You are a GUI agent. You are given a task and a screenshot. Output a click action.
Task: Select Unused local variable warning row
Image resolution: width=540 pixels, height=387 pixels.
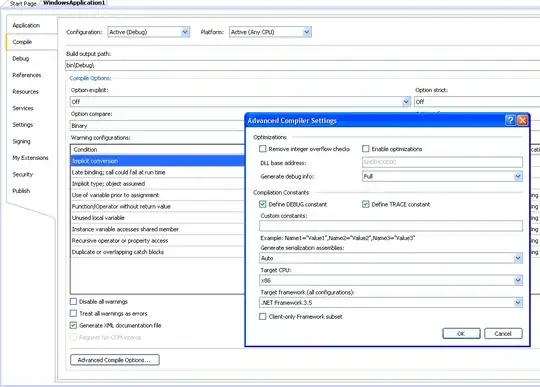(x=157, y=218)
